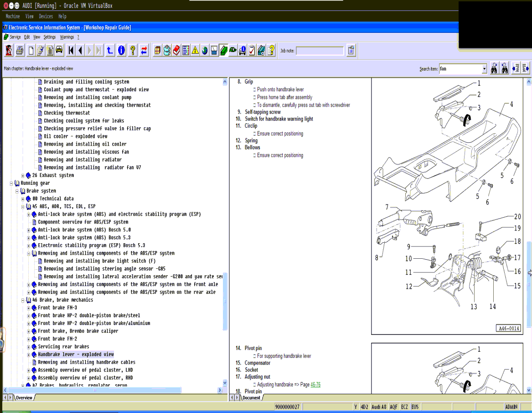
Task: Click the Job note input field
Action: point(320,51)
